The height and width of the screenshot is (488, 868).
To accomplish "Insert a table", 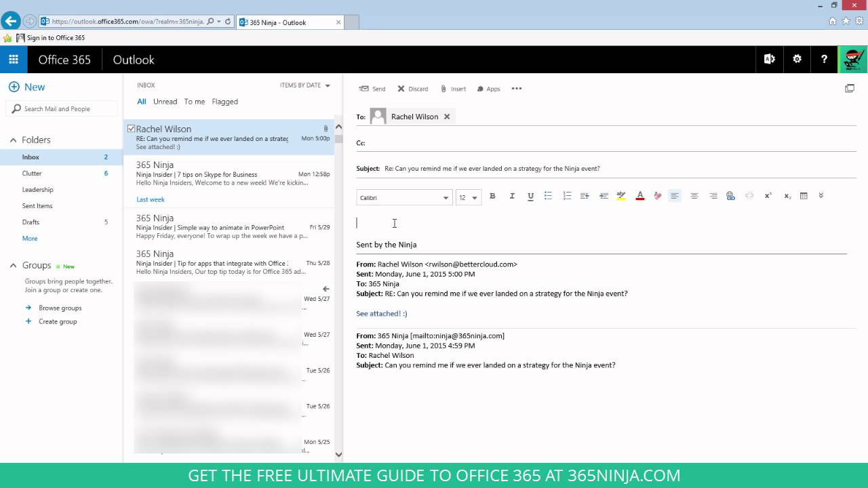I will 804,196.
